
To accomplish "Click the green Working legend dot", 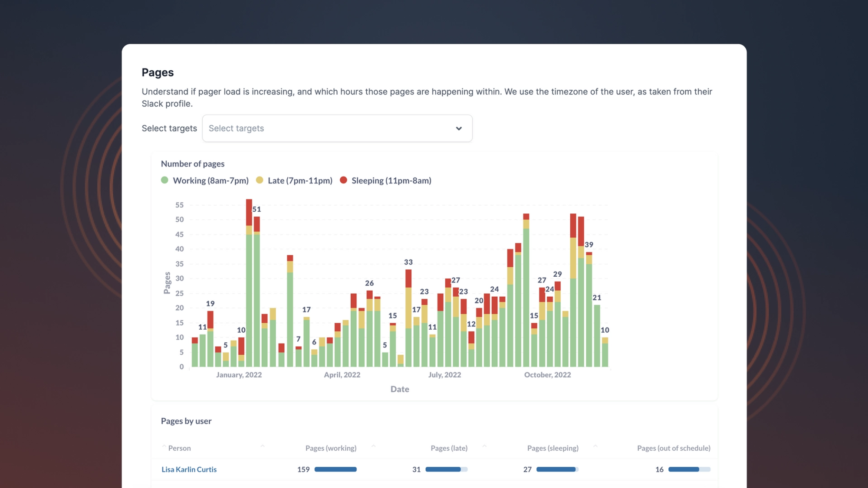I will [x=164, y=180].
